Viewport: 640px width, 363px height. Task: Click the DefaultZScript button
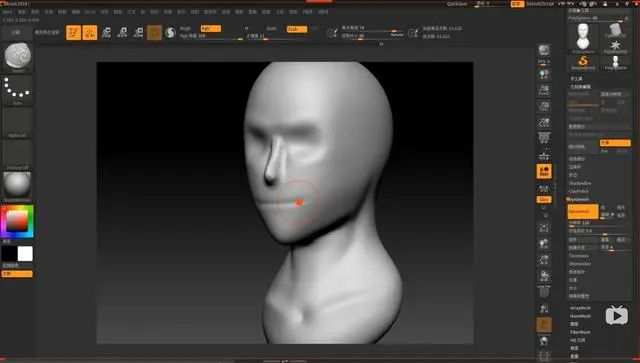(x=540, y=4)
